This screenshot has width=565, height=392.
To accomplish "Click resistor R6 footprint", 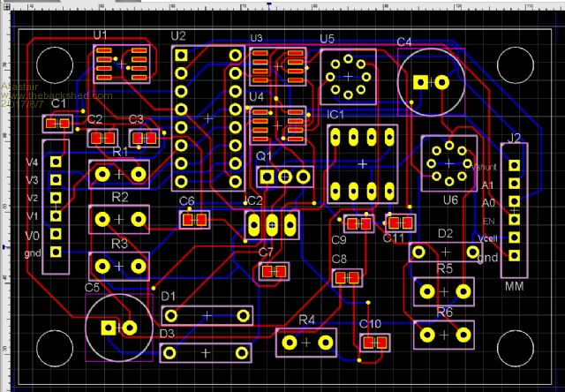I will 445,334.
